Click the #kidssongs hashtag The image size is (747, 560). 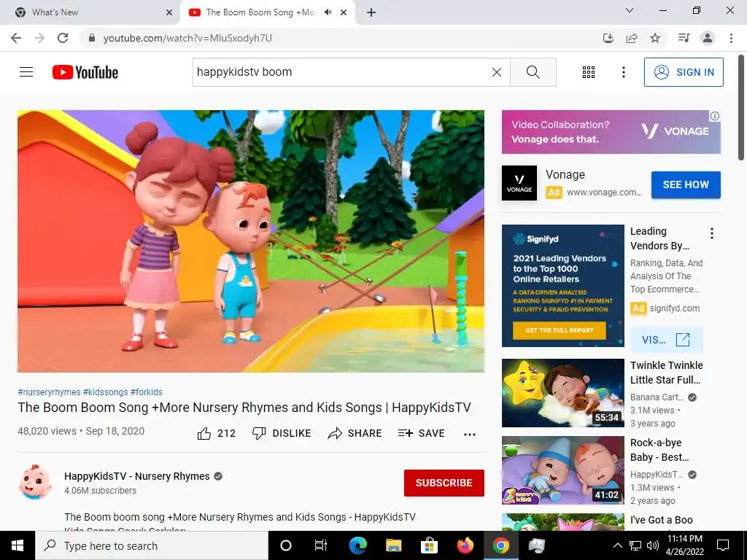(105, 392)
